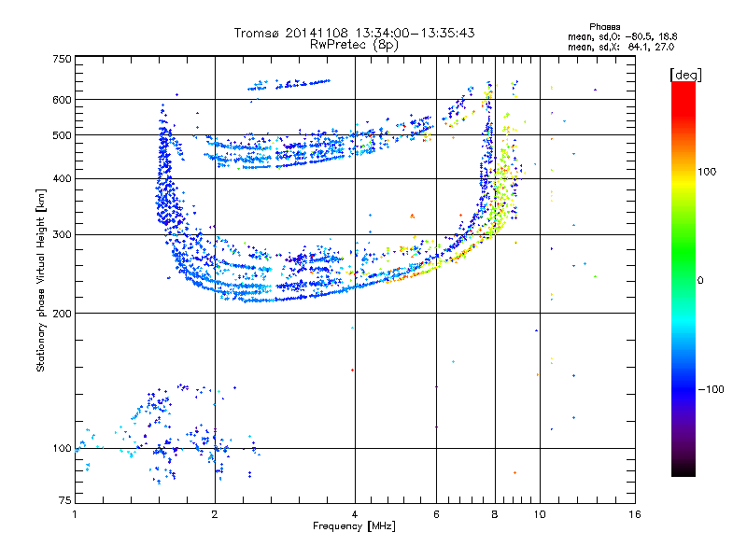Screen dimensions: 747x560
Task: Click the y-axis tick label '300'
Action: click(x=62, y=234)
